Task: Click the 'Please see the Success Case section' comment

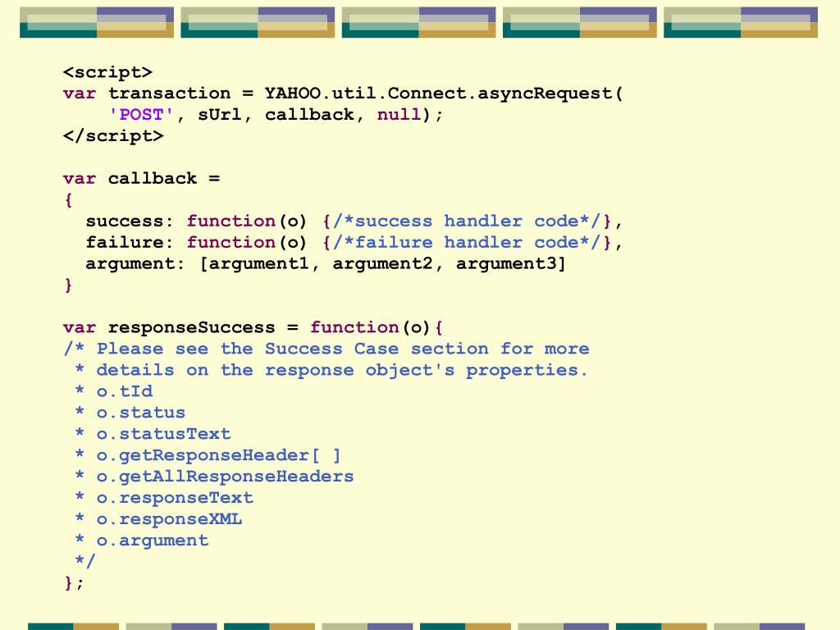Action: coord(326,349)
